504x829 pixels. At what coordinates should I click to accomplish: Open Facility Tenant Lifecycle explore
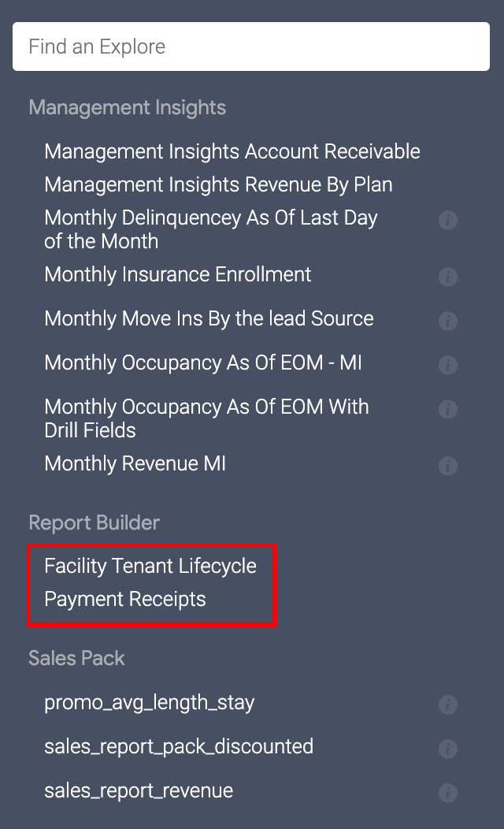click(150, 566)
